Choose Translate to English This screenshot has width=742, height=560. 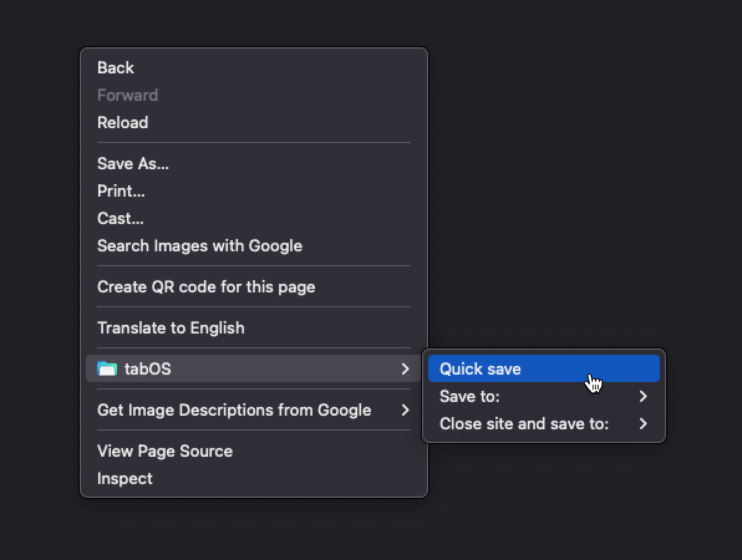[x=253, y=328]
